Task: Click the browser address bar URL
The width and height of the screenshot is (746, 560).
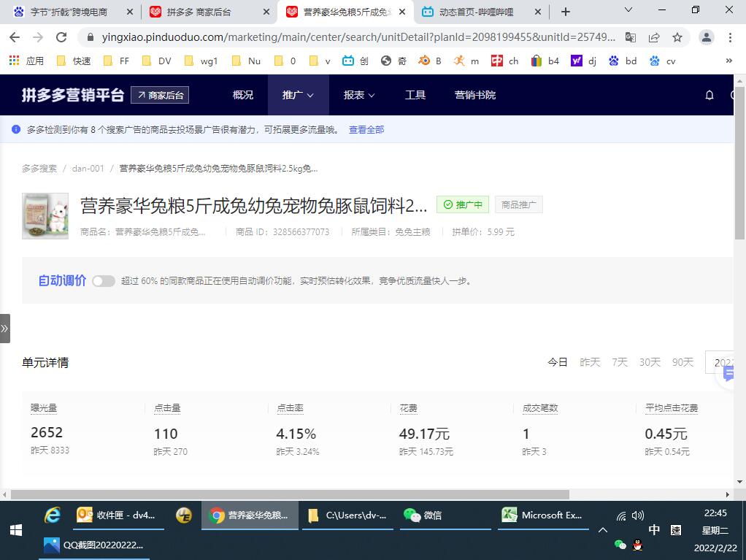Action: click(x=358, y=37)
